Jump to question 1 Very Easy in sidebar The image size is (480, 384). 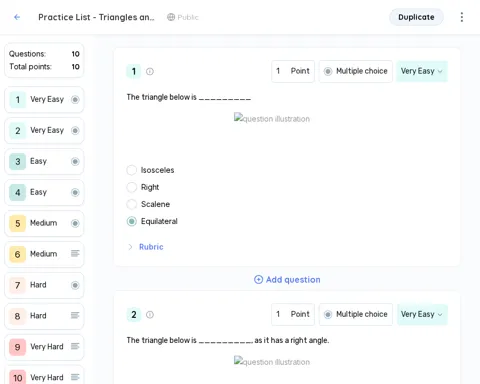click(44, 99)
